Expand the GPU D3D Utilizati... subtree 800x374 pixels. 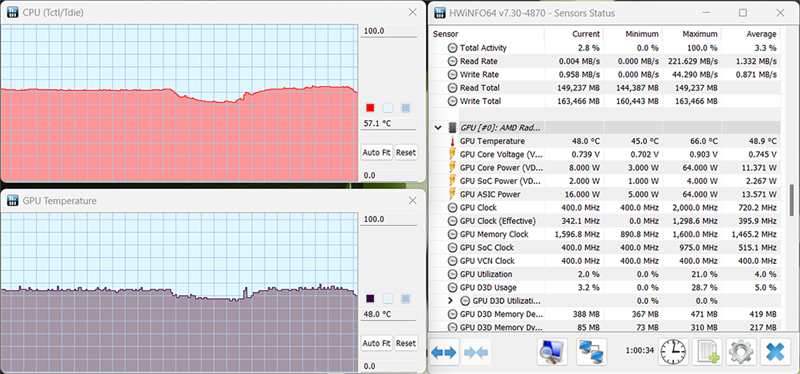[449, 301]
